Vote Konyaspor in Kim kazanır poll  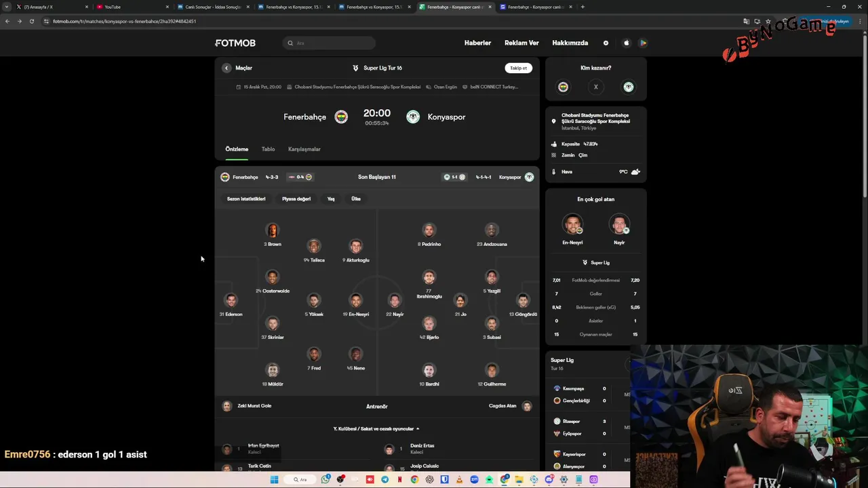[x=629, y=87]
